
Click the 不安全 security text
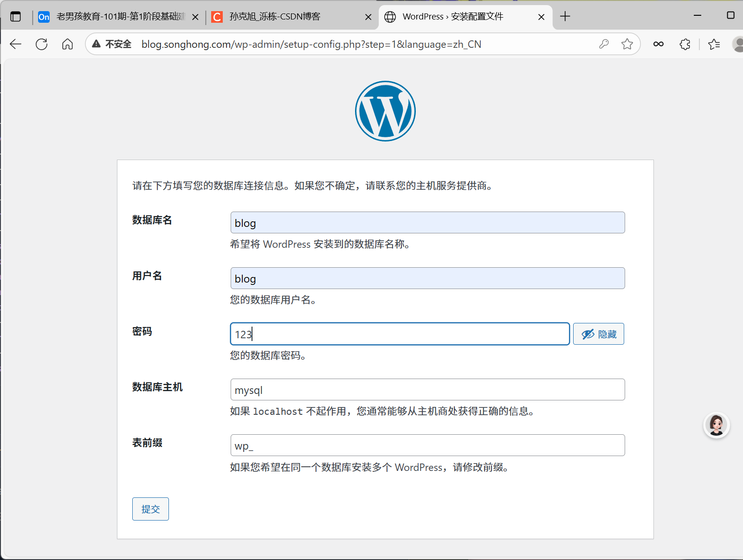coord(118,44)
